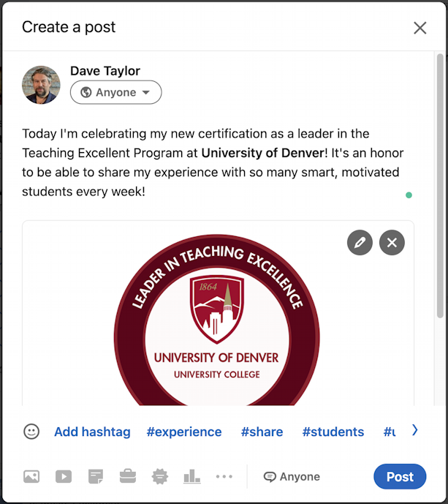Create a poll with bar chart icon
This screenshot has height=504, width=448.
(x=192, y=476)
